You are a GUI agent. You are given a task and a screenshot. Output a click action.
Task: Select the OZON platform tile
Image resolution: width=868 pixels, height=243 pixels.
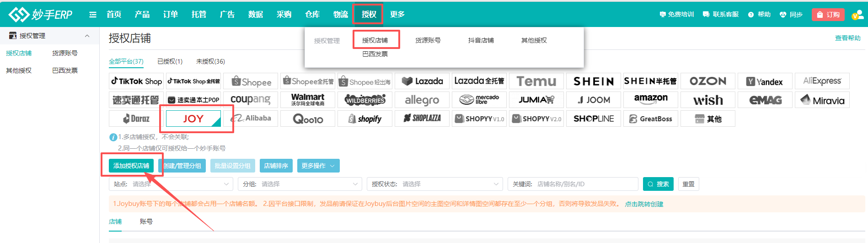pyautogui.click(x=708, y=81)
